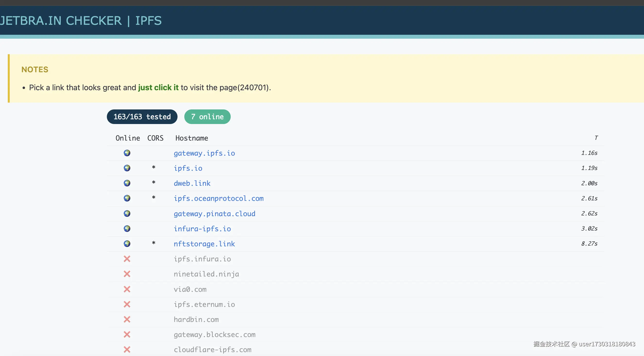Click the globe icon beside infura-ipfs.io
Viewport: 644px width, 356px height.
click(x=127, y=229)
